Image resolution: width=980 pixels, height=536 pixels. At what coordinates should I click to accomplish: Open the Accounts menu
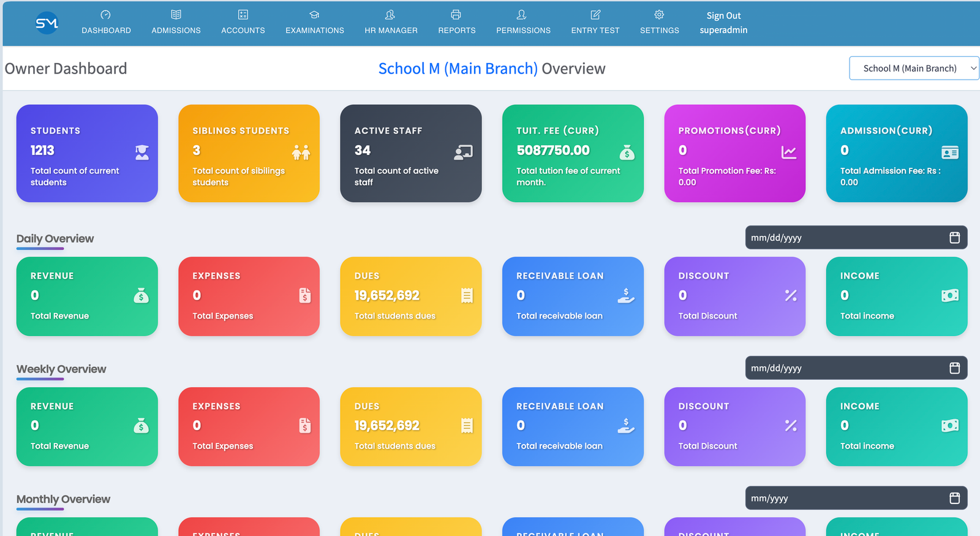pos(243,23)
